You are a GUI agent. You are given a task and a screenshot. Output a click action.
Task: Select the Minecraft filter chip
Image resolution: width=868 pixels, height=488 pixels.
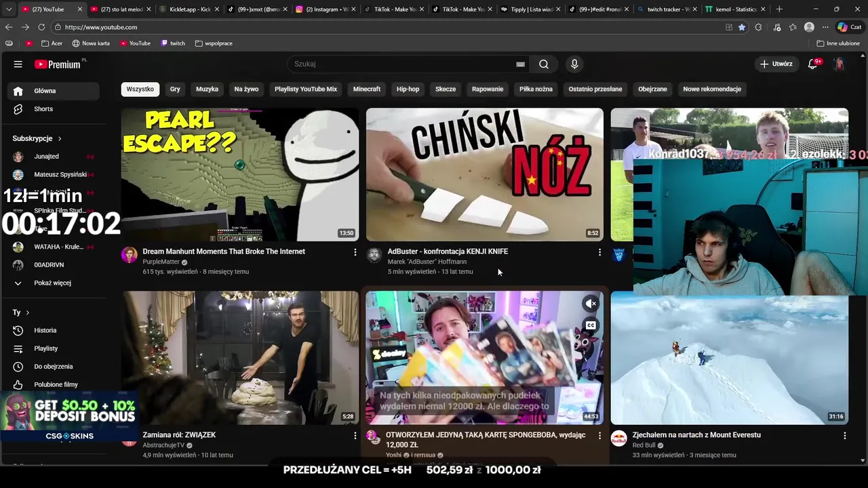pos(367,89)
